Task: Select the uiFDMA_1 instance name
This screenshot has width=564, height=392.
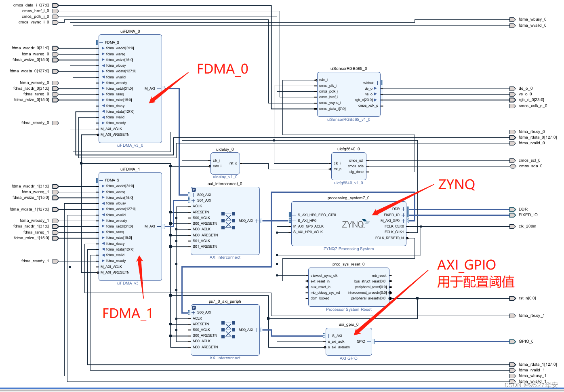Action: tap(130, 169)
